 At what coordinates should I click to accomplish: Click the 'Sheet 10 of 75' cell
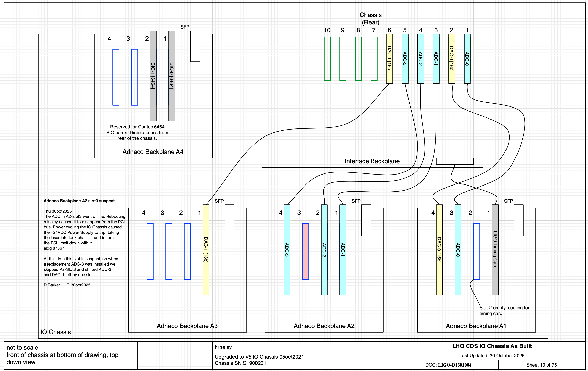coord(541,365)
